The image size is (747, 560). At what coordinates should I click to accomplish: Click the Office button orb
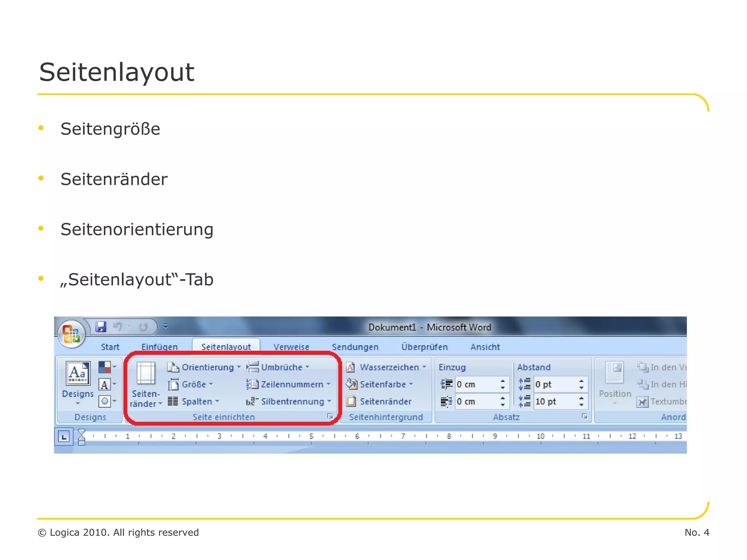coord(71,334)
